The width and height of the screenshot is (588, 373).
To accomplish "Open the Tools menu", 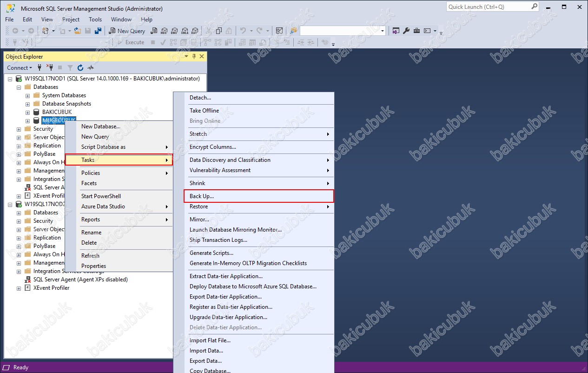I will pos(95,20).
